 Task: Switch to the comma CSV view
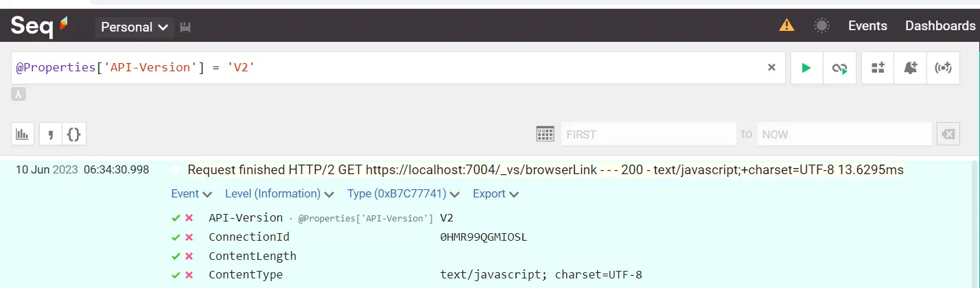[51, 134]
